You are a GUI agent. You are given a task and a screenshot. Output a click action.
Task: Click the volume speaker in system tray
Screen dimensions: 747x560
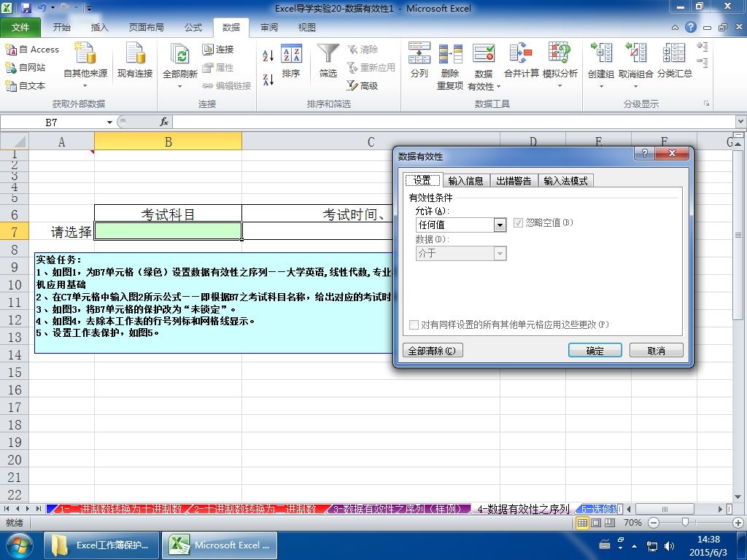point(669,546)
